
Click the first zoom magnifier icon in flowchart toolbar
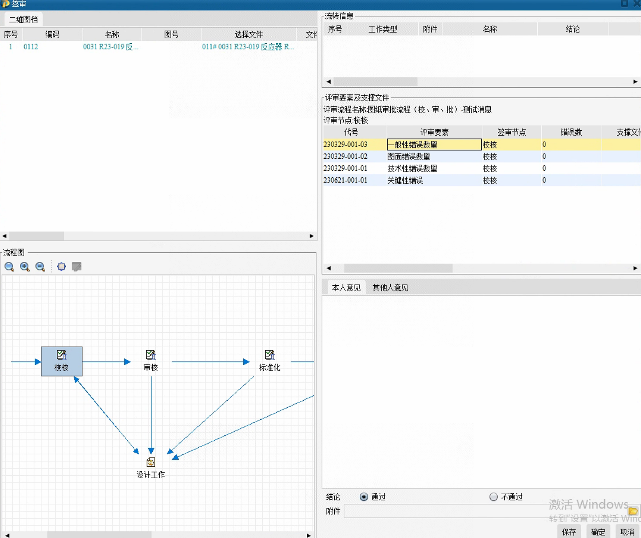pos(9,267)
